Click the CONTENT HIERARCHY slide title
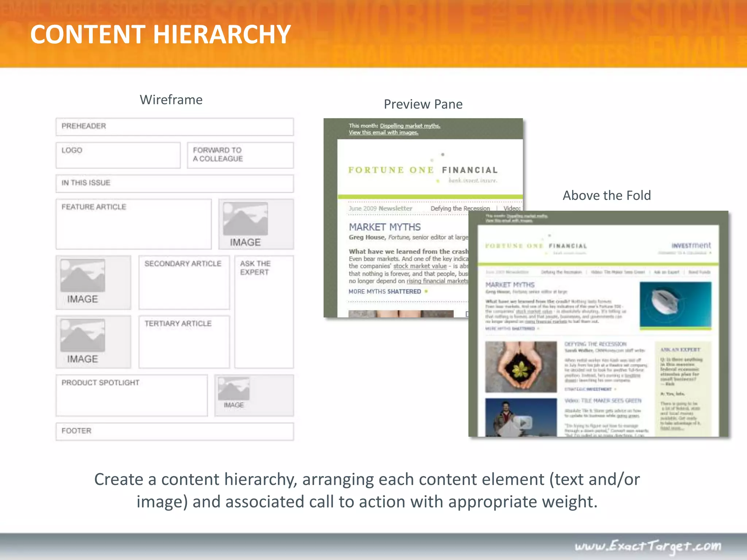 coord(160,34)
